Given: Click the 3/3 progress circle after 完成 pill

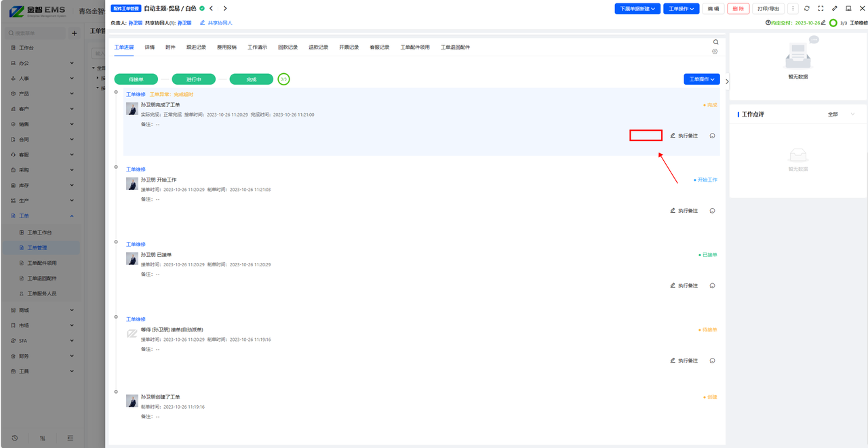Looking at the screenshot, I should click(x=283, y=79).
